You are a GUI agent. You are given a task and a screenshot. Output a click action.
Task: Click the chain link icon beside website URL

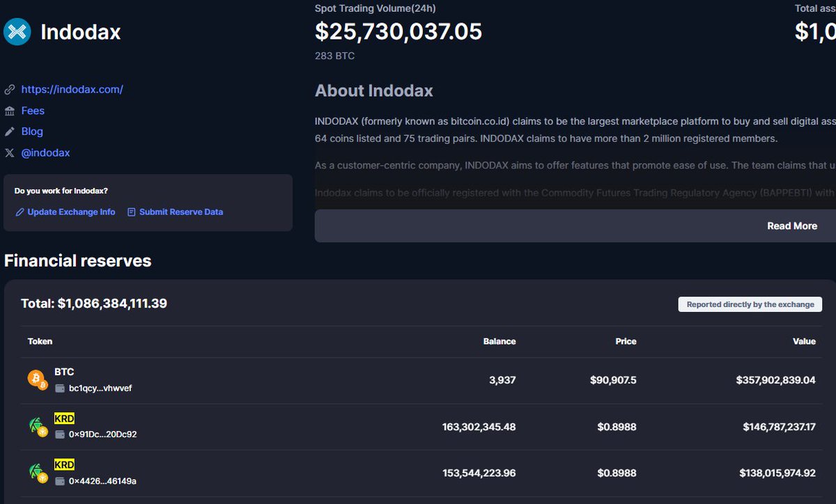10,90
